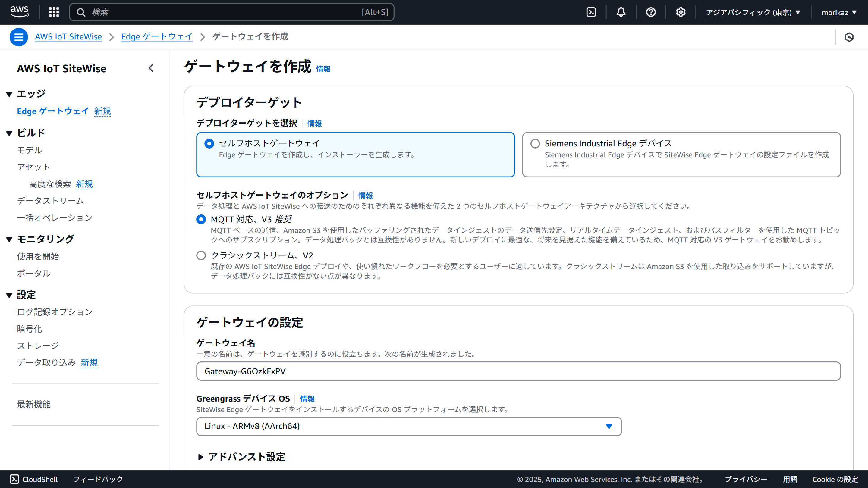Focus the top 検索 search field
The height and width of the screenshot is (488, 868).
232,12
